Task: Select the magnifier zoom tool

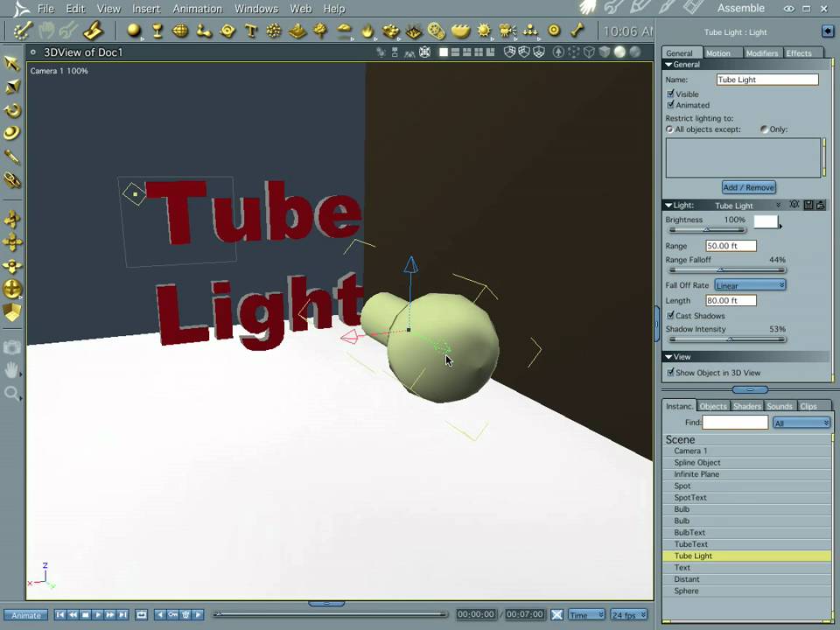Action: [11, 395]
